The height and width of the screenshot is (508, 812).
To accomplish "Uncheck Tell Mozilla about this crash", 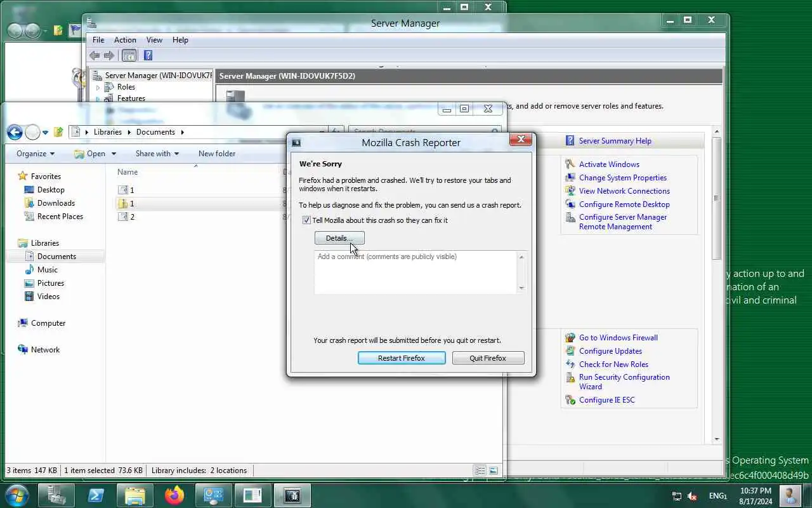I will click(307, 220).
